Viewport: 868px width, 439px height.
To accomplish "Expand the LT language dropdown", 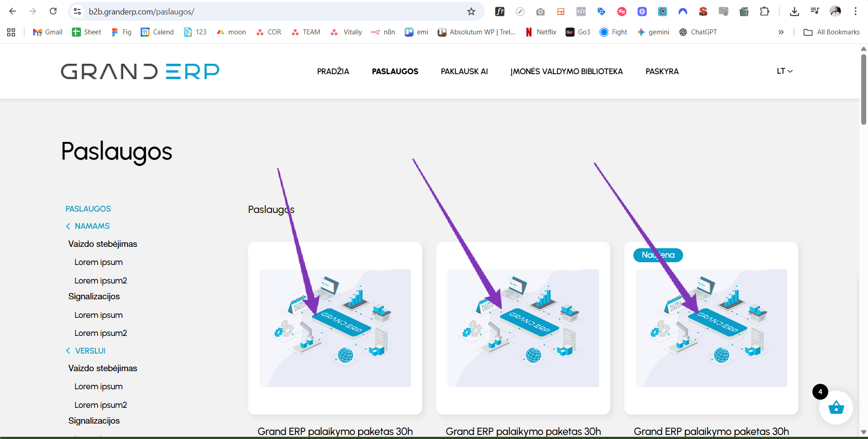I will coord(784,71).
